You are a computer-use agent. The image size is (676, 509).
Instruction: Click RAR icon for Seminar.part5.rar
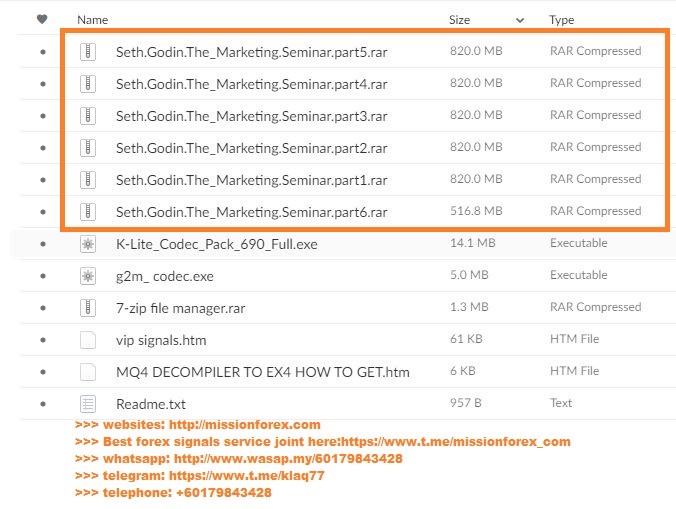(88, 52)
